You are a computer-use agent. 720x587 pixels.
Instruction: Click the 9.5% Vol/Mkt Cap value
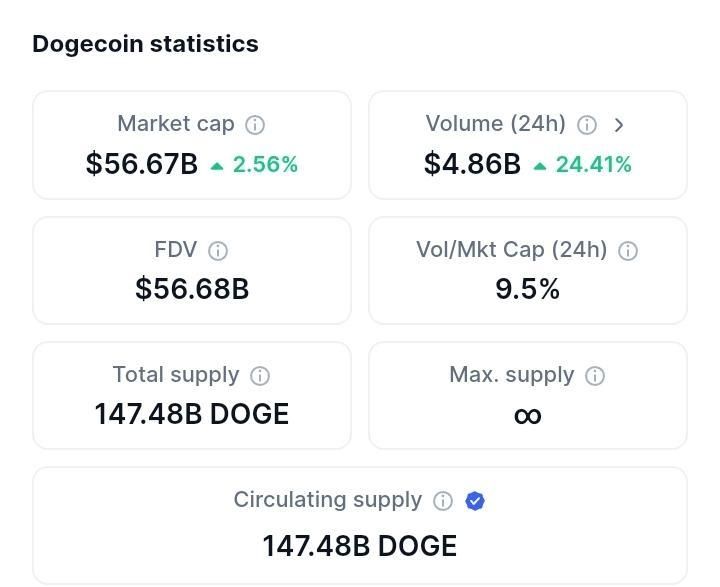[527, 289]
